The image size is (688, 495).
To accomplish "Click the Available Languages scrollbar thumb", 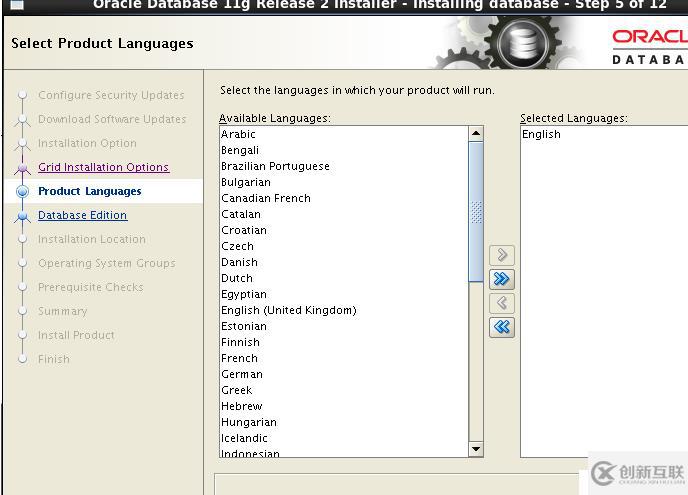I will [x=476, y=211].
